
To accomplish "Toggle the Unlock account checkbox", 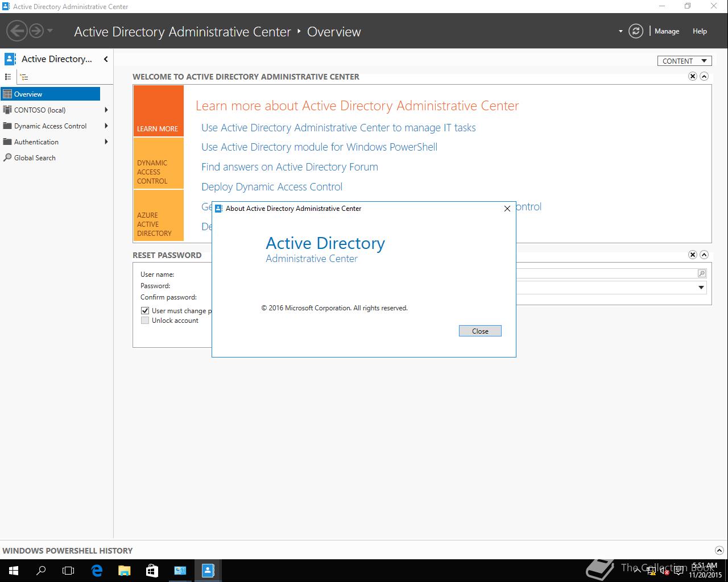I will [x=145, y=321].
